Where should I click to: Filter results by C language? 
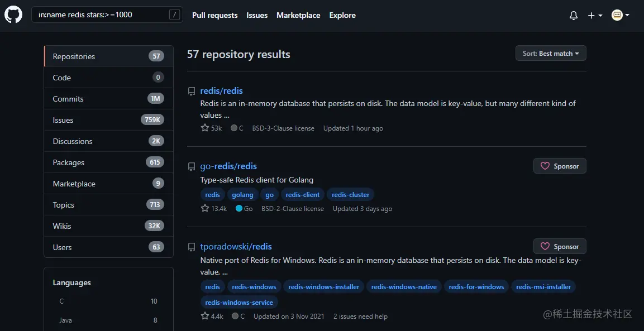point(108,301)
